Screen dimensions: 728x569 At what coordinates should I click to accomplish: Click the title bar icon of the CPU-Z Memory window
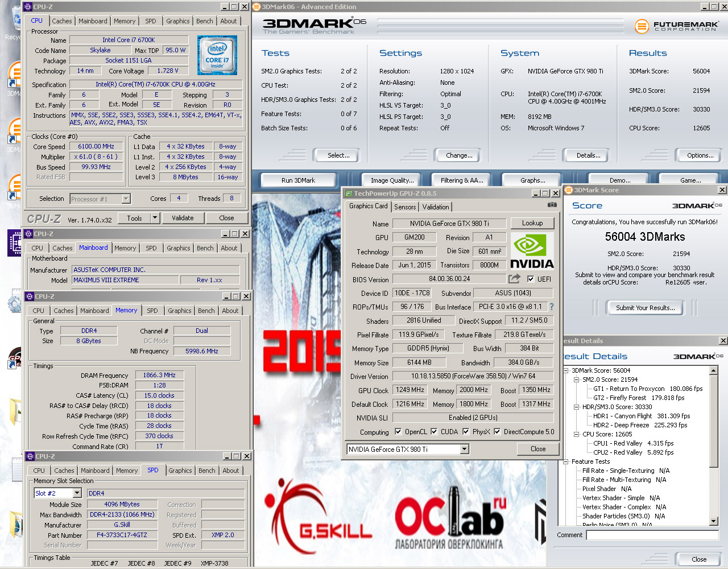(x=30, y=296)
